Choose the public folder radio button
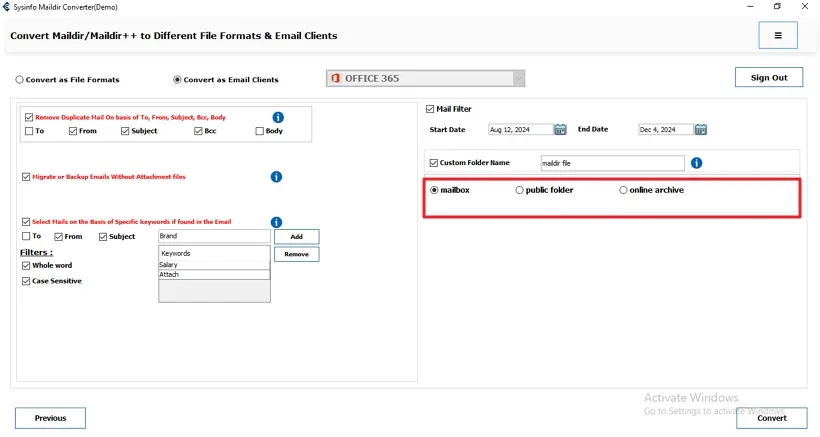 (x=519, y=190)
